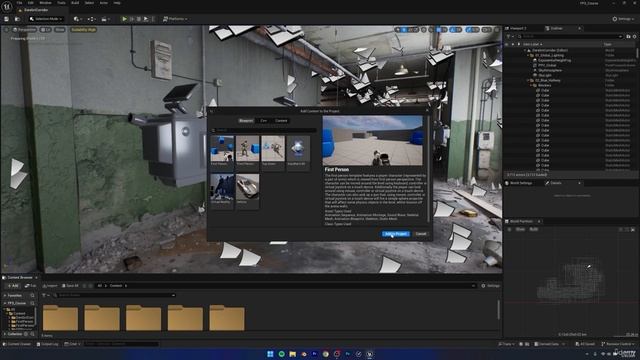Expand the Favorites section

click(x=5, y=296)
